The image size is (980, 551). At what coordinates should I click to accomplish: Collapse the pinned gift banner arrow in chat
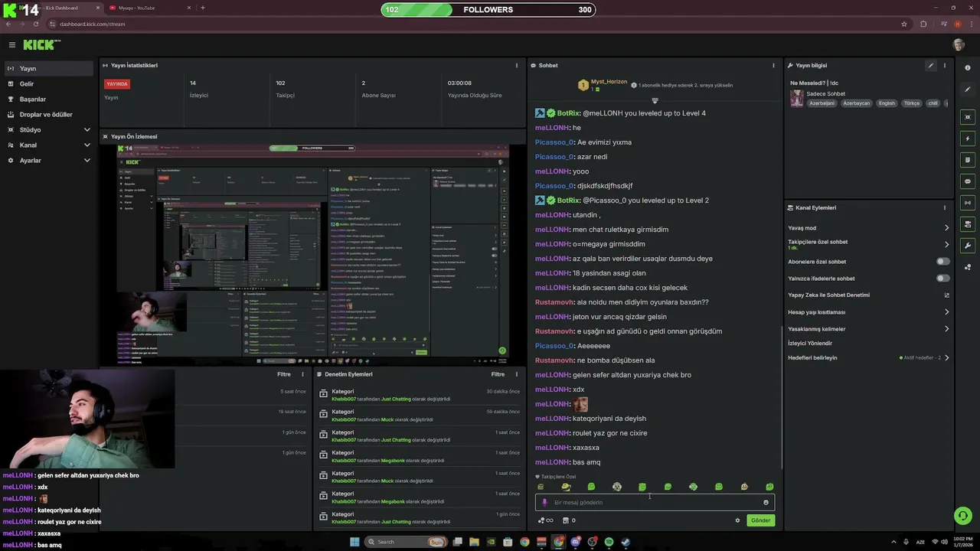(655, 101)
